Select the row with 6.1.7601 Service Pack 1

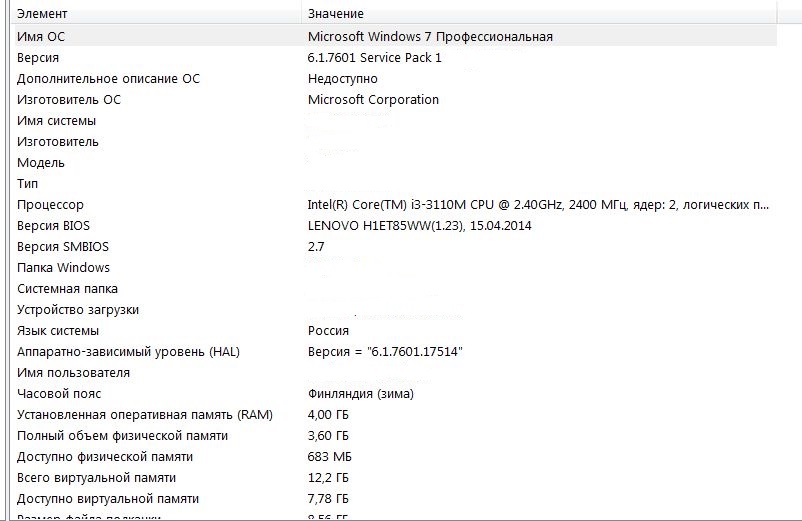point(374,58)
